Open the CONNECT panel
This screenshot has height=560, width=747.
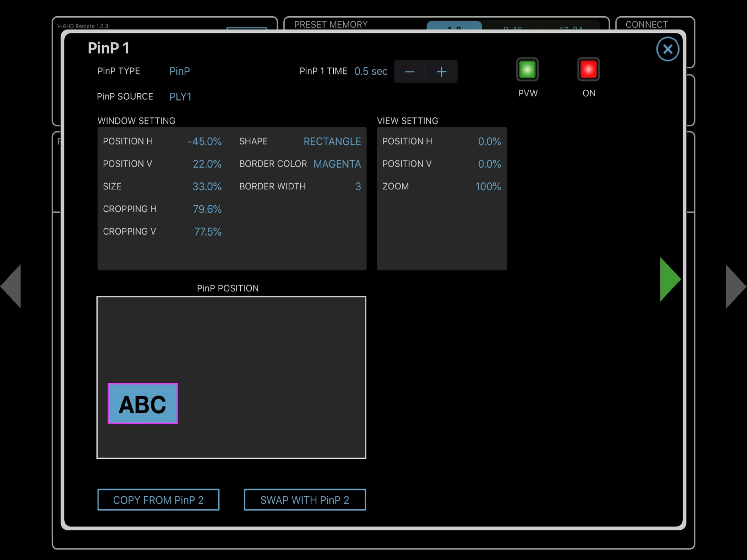(646, 24)
